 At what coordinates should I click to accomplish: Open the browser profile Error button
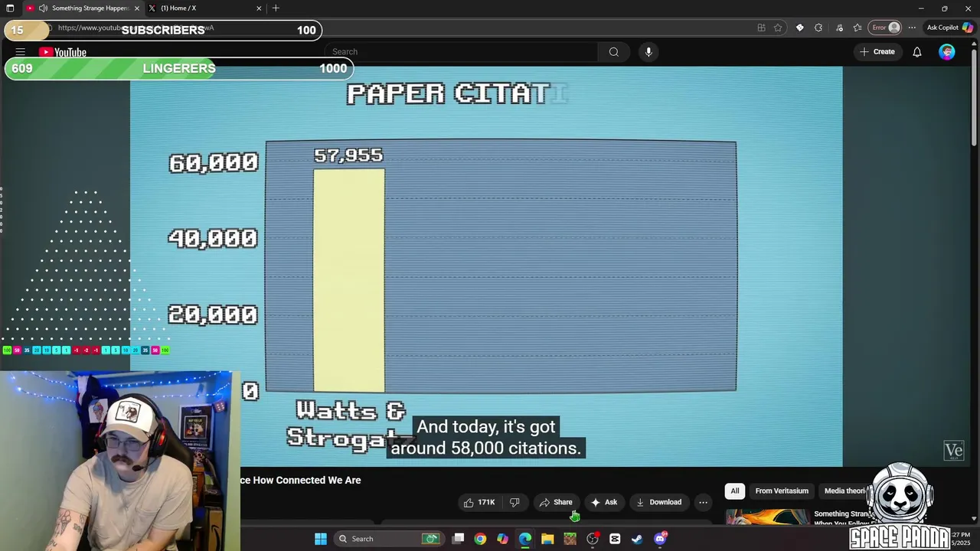[887, 28]
